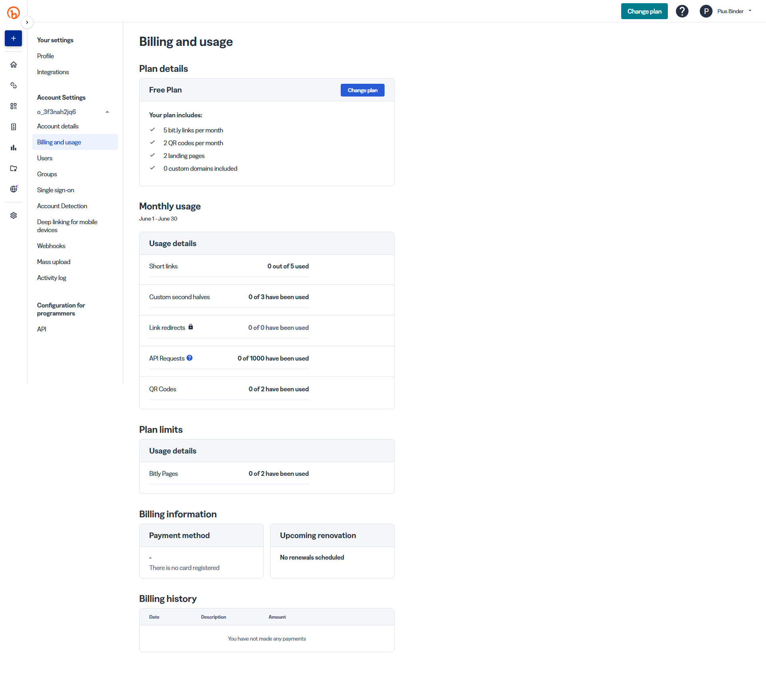Viewport: 766px width, 700px height.
Task: Open Campaigns folder icon in sidebar
Action: 14,168
